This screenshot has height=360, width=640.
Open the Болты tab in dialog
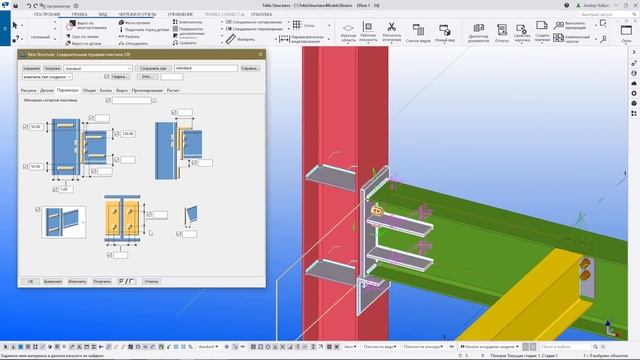click(x=105, y=90)
